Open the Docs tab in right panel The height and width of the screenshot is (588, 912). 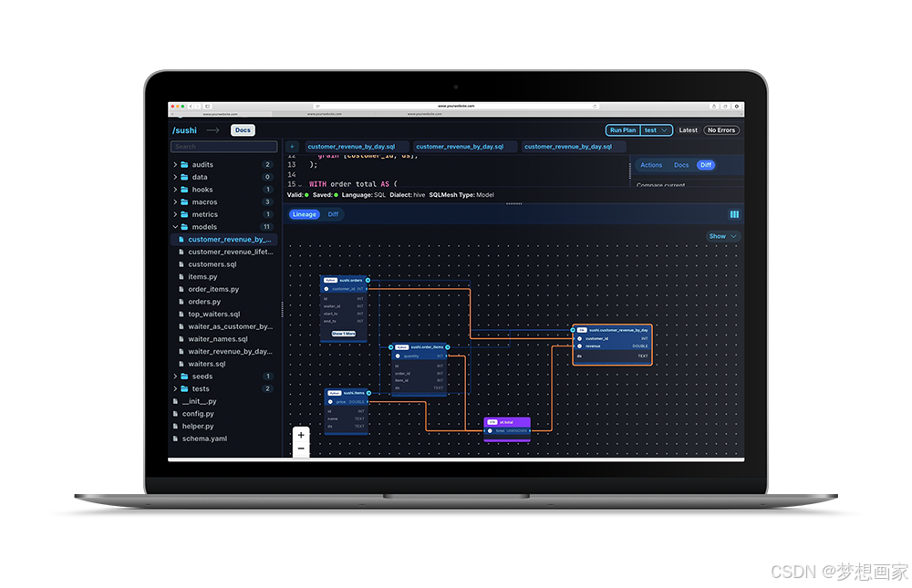[x=681, y=165]
